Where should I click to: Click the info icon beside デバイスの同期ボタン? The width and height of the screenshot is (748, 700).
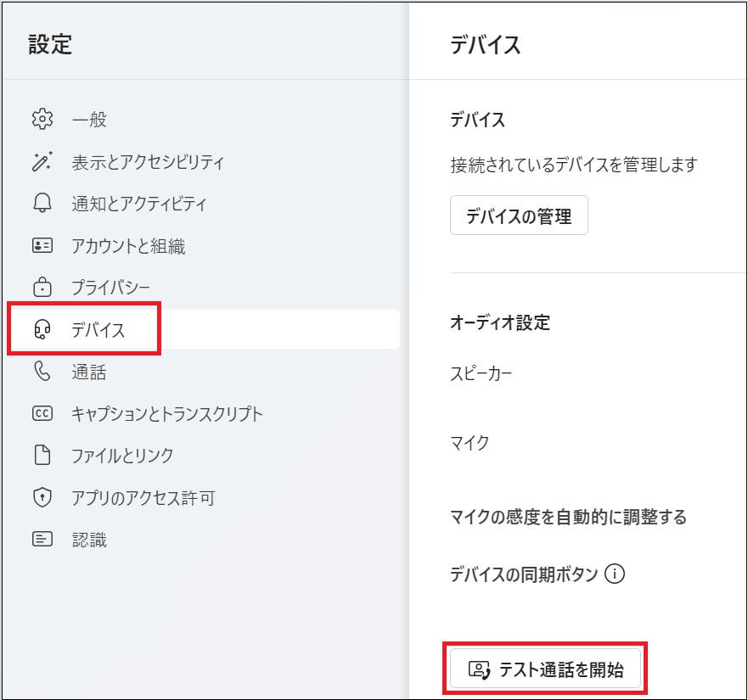(x=615, y=574)
